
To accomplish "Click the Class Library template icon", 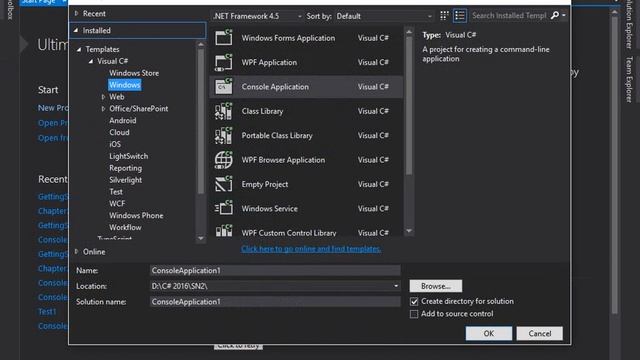I will 224,111.
